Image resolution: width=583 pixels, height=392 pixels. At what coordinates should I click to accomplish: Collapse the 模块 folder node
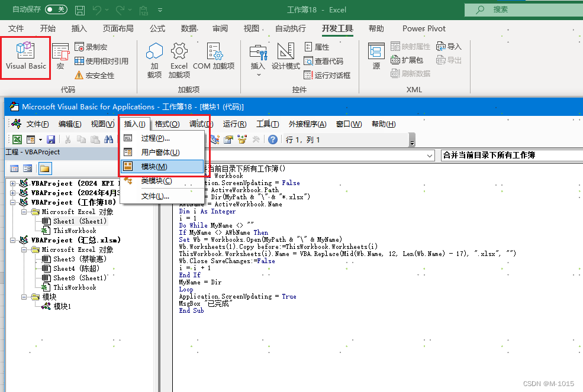[x=24, y=297]
